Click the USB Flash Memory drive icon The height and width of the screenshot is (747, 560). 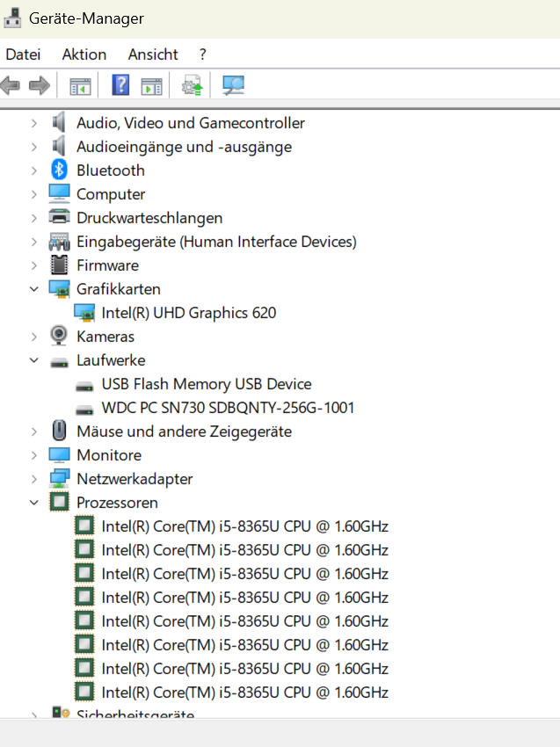[x=84, y=387]
